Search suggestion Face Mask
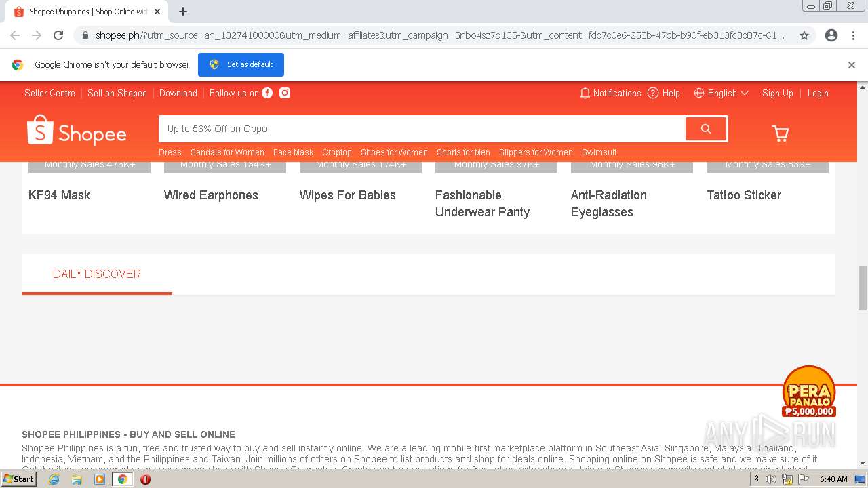This screenshot has height=488, width=868. pyautogui.click(x=293, y=152)
